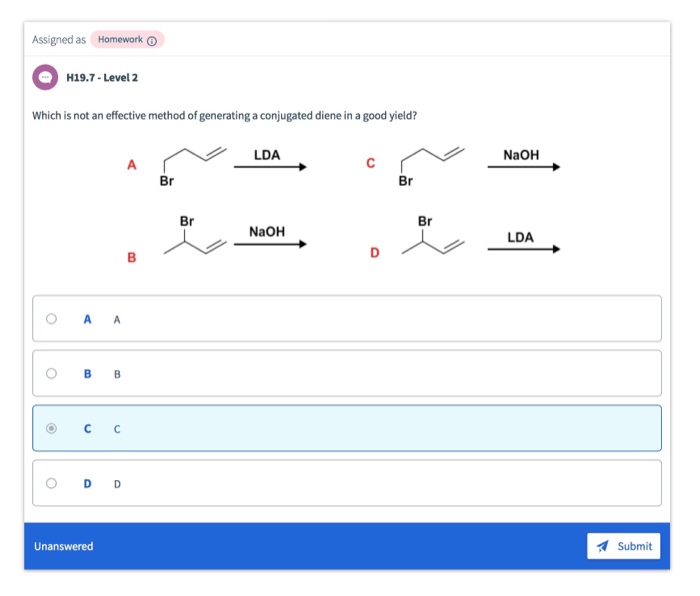Click the red label D in reaction scheme
Image resolution: width=700 pixels, height=596 pixels.
click(x=375, y=253)
